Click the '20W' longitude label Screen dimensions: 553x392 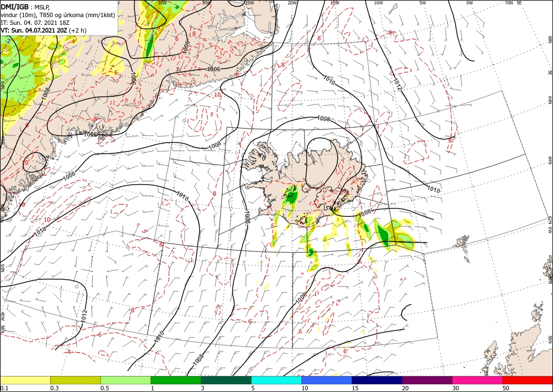(x=292, y=3)
